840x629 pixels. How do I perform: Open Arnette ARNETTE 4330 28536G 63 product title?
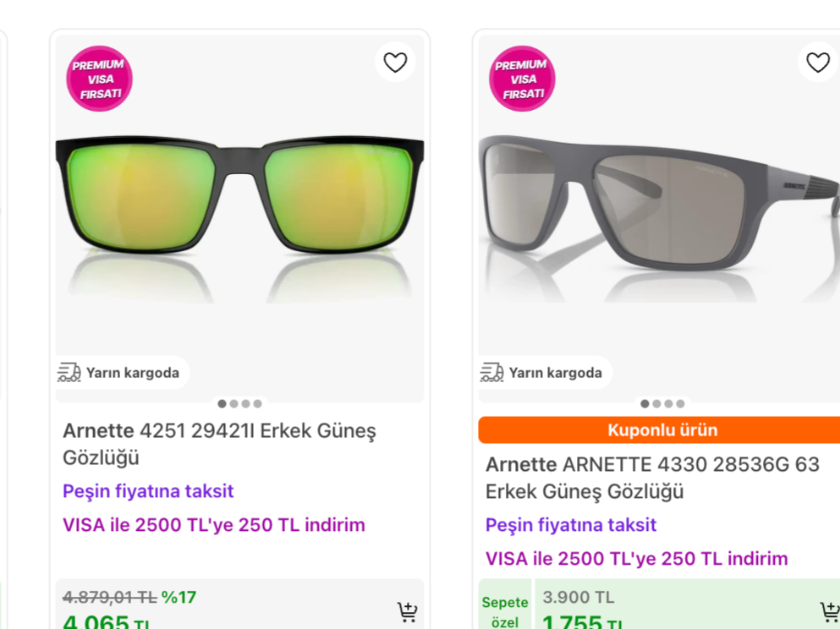pos(652,478)
